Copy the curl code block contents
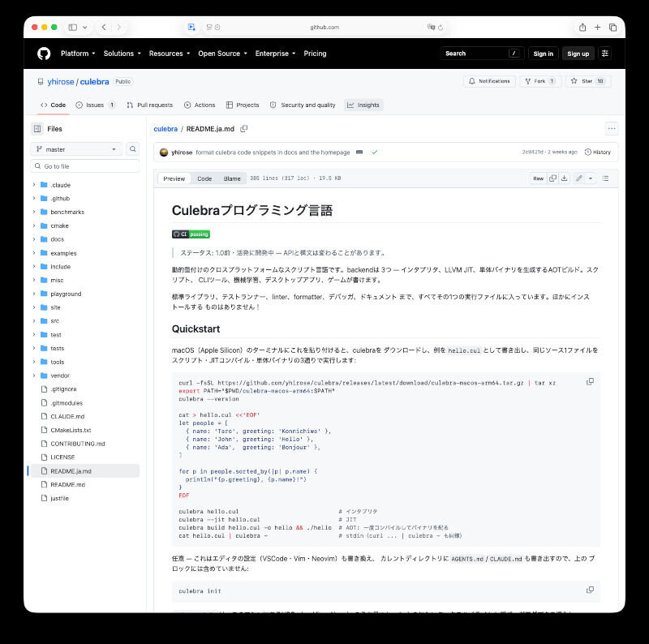 [590, 381]
